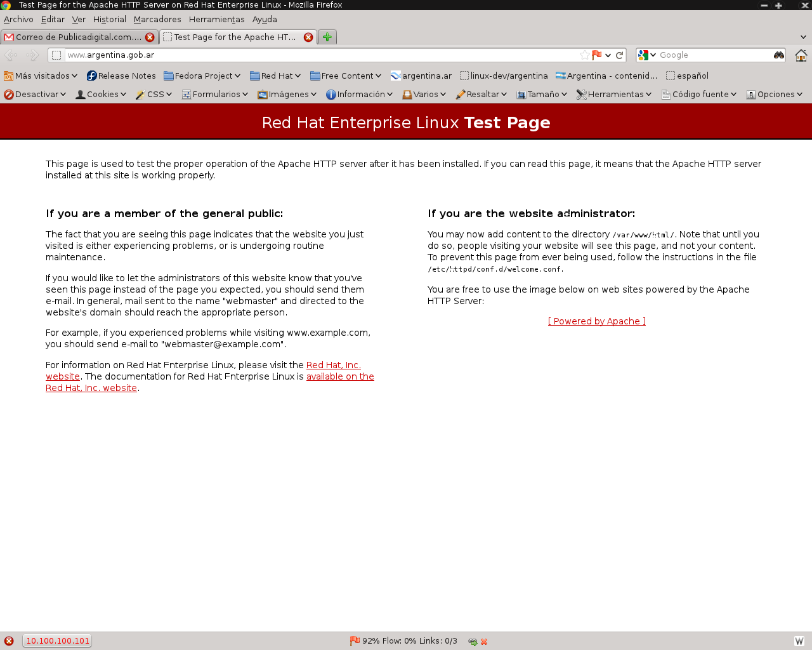Open Opciones developer menu
This screenshot has width=812, height=650.
pos(774,94)
